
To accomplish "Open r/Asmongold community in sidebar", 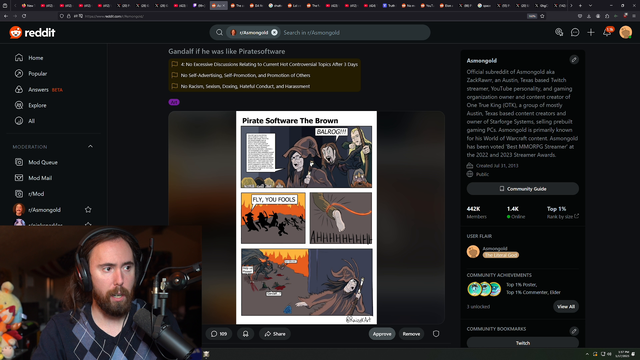I will coord(44,210).
